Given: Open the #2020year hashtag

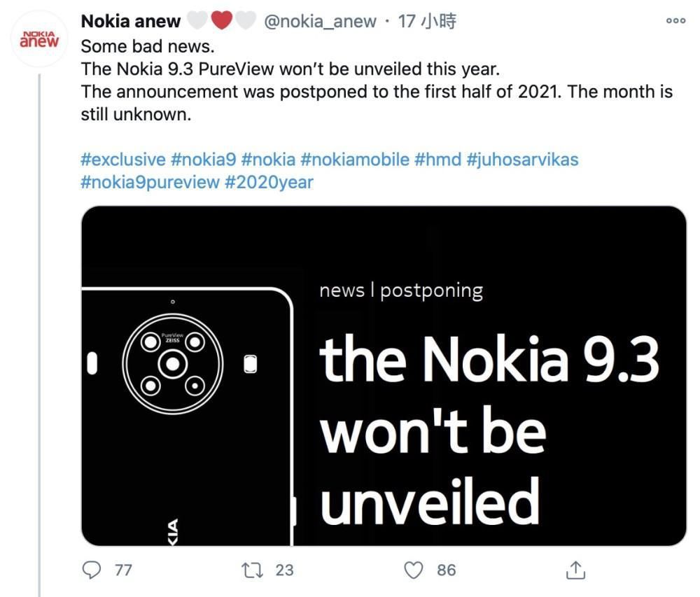Looking at the screenshot, I should tap(269, 182).
